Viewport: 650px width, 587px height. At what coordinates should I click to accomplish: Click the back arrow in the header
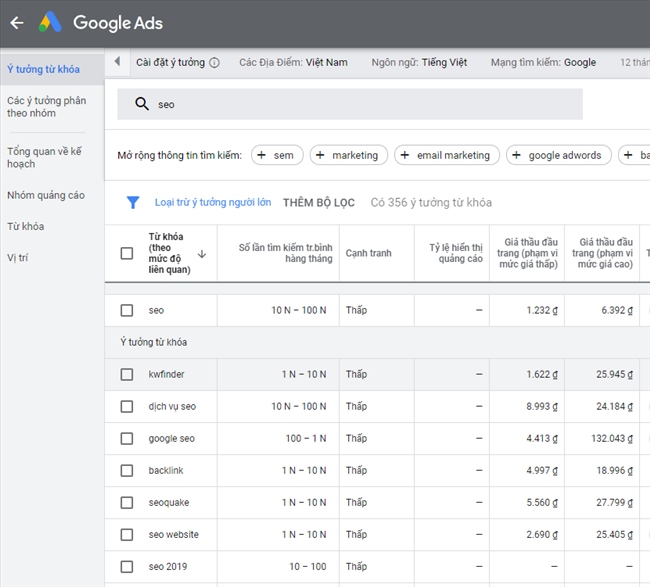pos(17,23)
